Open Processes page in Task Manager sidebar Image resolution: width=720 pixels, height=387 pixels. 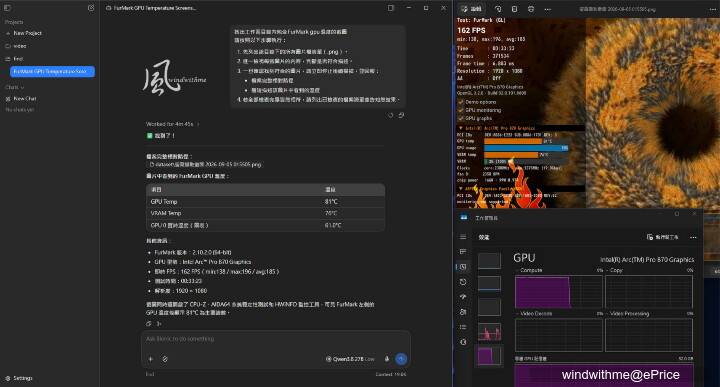(463, 252)
